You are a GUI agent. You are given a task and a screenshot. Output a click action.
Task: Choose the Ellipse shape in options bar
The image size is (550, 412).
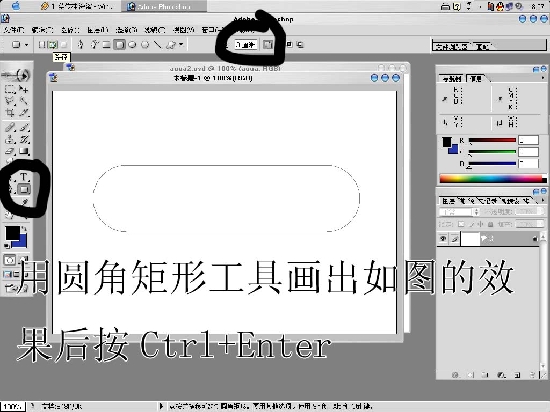(132, 45)
